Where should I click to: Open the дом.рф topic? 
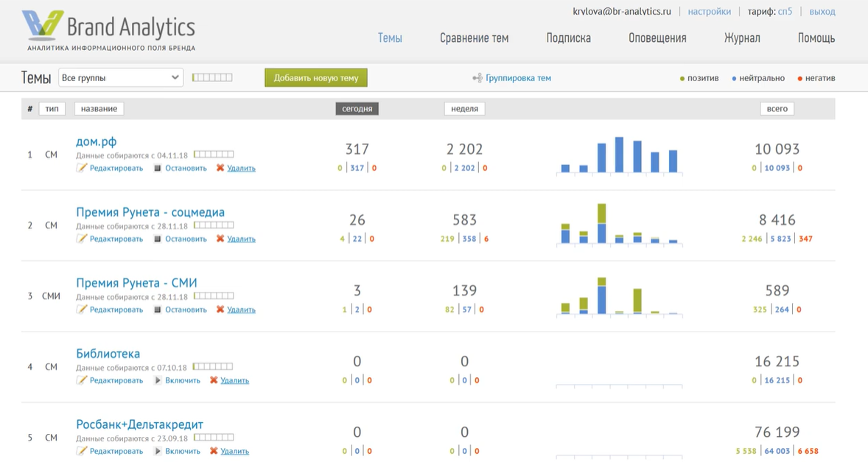97,141
